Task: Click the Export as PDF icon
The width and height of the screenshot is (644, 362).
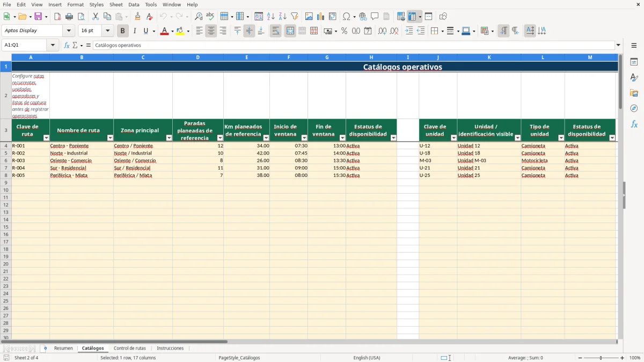Action: pos(57,17)
